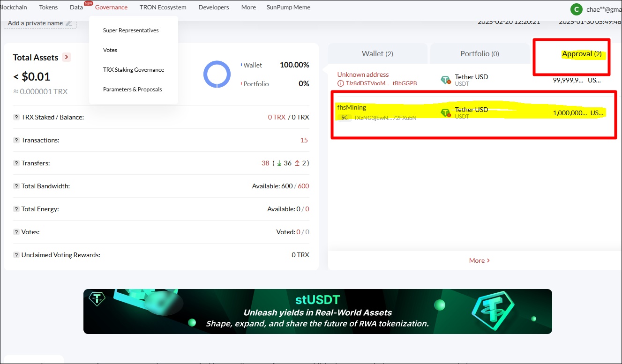This screenshot has height=364, width=622.
Task: Click help icon next to Votes
Action: point(16,232)
